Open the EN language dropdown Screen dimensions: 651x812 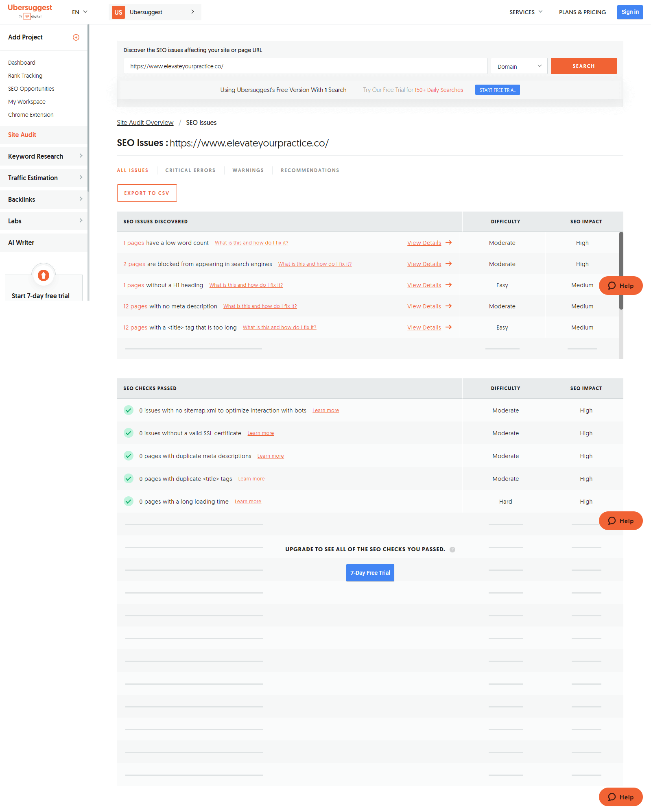pyautogui.click(x=80, y=12)
